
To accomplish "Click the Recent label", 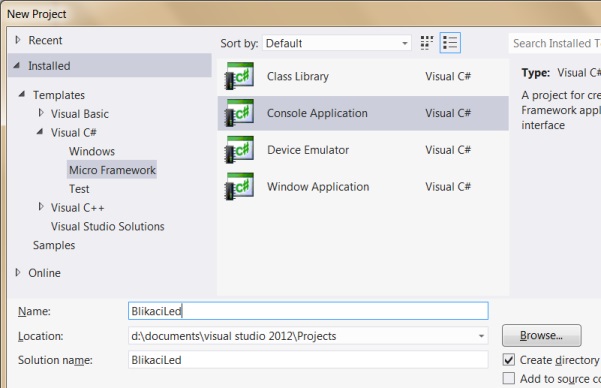I will [x=45, y=40].
